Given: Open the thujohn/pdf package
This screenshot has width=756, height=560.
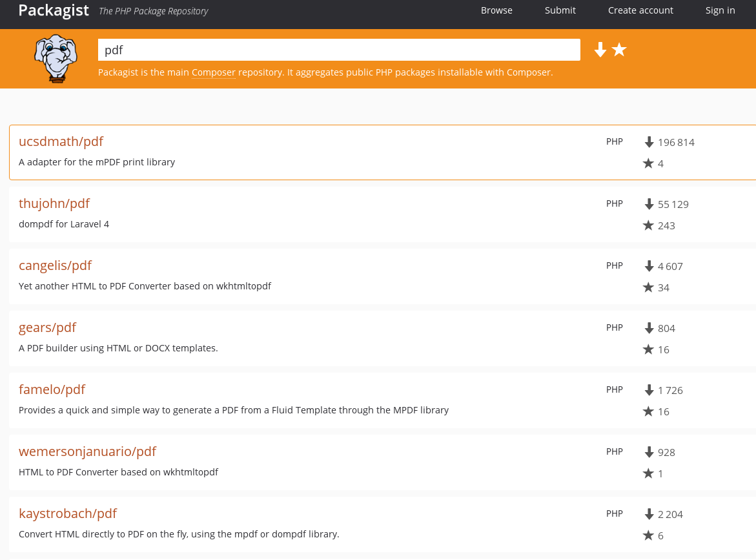Looking at the screenshot, I should (54, 203).
